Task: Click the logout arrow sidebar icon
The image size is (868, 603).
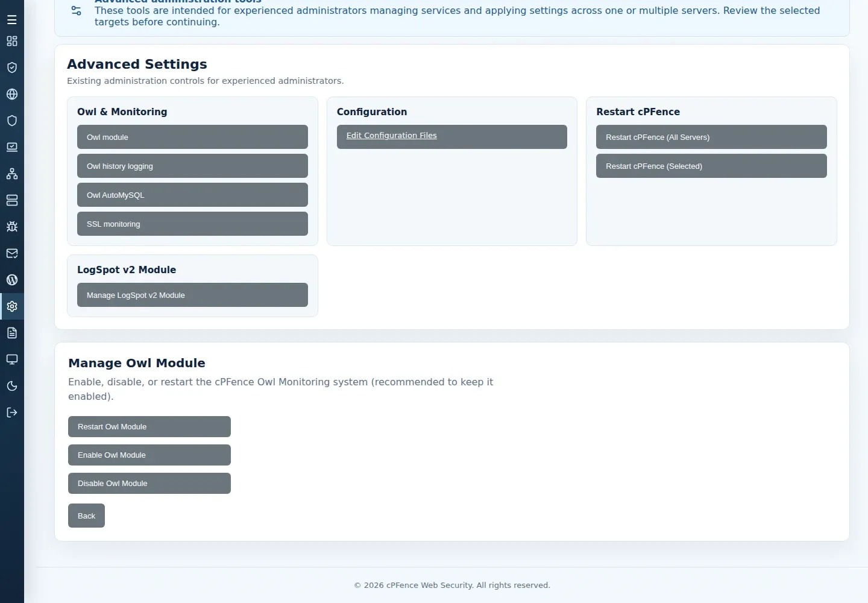Action: pos(12,412)
